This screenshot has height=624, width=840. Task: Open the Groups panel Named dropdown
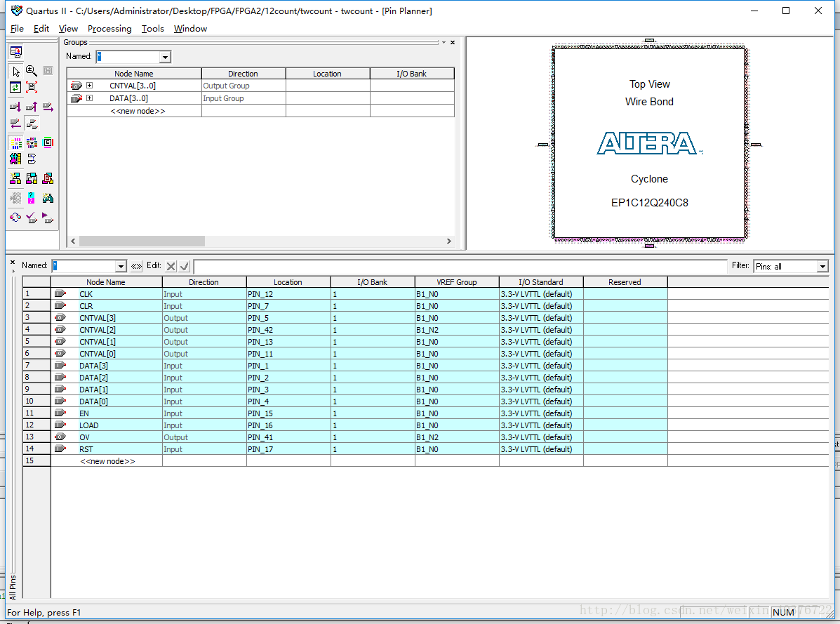pyautogui.click(x=165, y=57)
